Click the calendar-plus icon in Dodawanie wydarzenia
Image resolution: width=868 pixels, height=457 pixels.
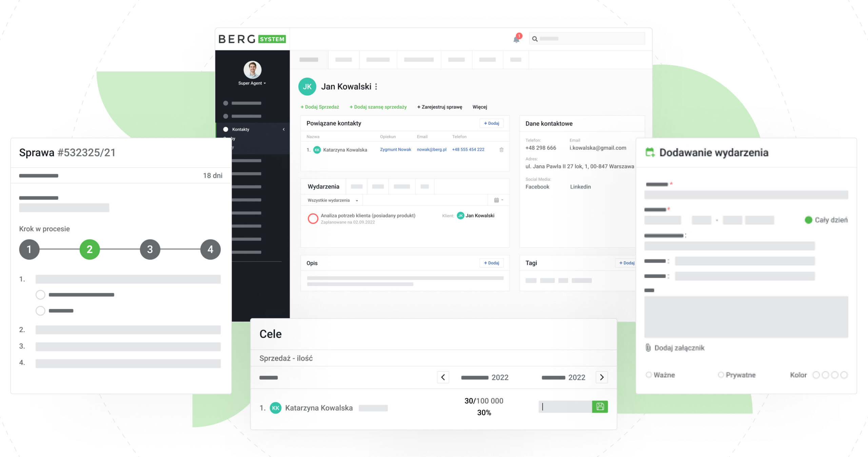(650, 152)
